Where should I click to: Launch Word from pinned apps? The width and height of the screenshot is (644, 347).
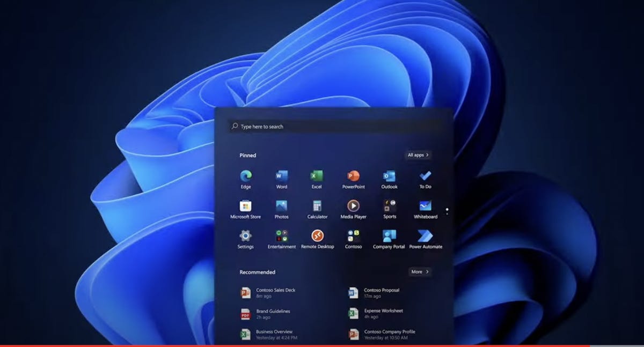(281, 179)
